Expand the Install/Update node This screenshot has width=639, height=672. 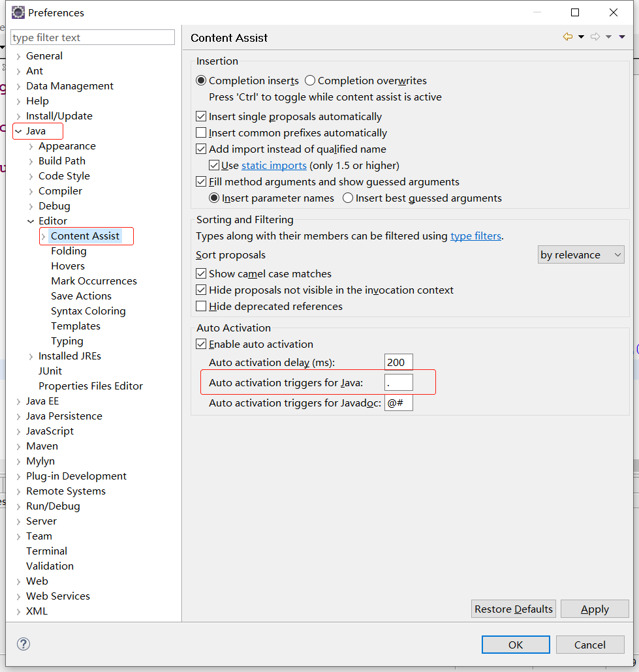tap(18, 116)
